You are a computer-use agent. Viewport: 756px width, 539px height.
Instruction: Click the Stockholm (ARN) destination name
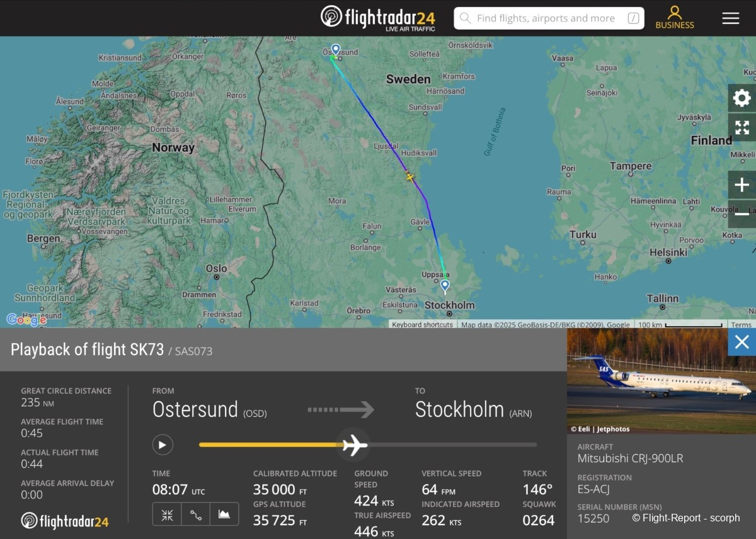tap(474, 409)
